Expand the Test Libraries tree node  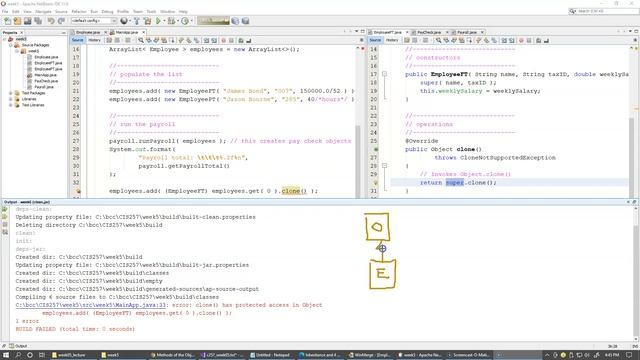(x=11, y=105)
